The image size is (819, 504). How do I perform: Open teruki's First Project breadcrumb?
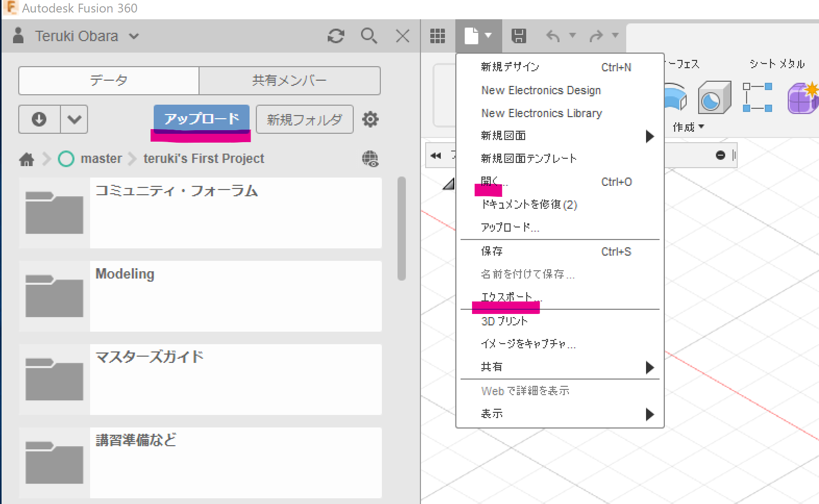[x=204, y=159]
